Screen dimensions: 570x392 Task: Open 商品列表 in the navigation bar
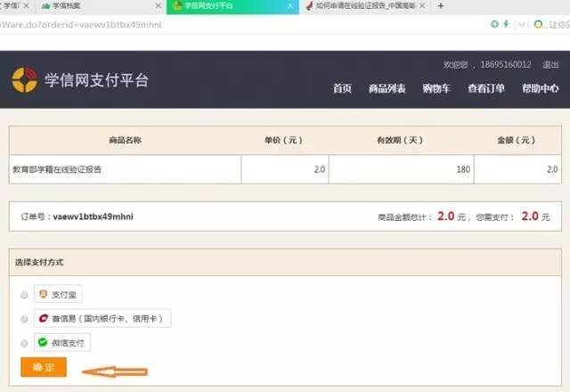[x=387, y=88]
